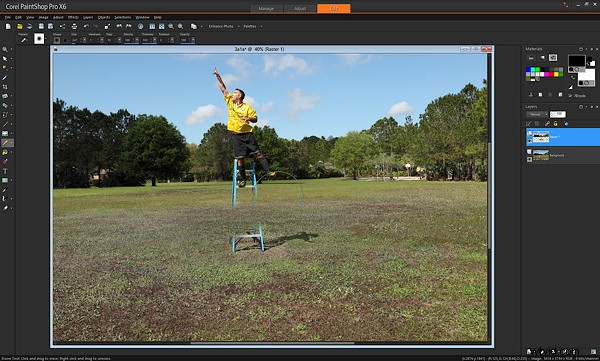Switch to the Adjust workspace tab
The height and width of the screenshot is (361, 600).
point(300,8)
